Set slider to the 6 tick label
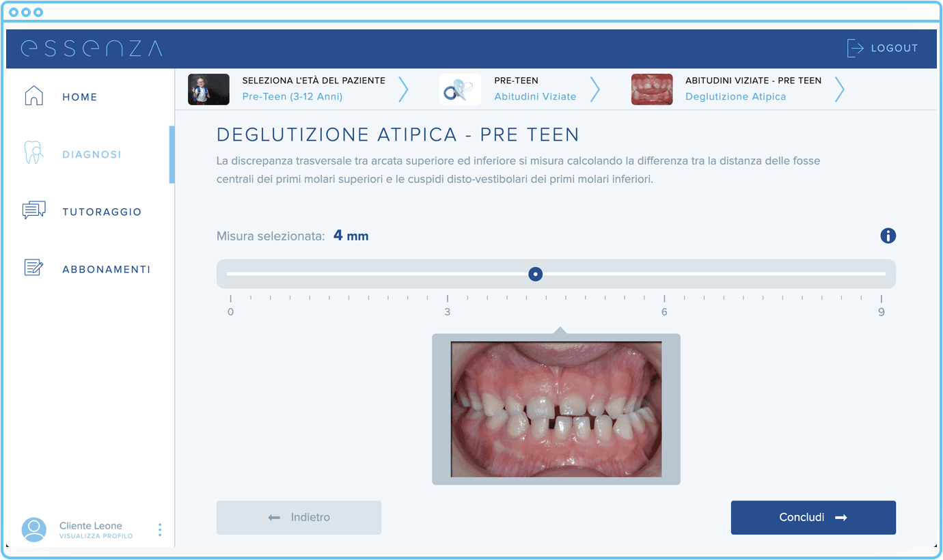Image resolution: width=943 pixels, height=560 pixels. point(664,312)
